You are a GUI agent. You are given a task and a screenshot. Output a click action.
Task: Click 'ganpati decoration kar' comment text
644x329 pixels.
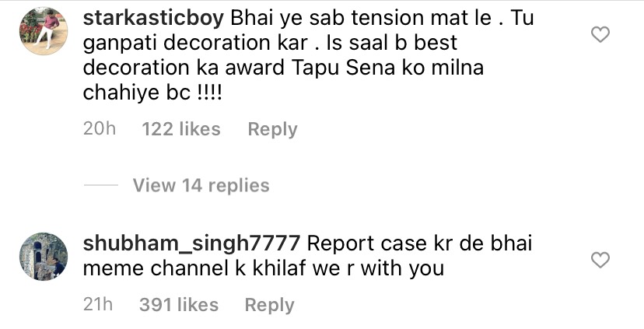point(195,44)
